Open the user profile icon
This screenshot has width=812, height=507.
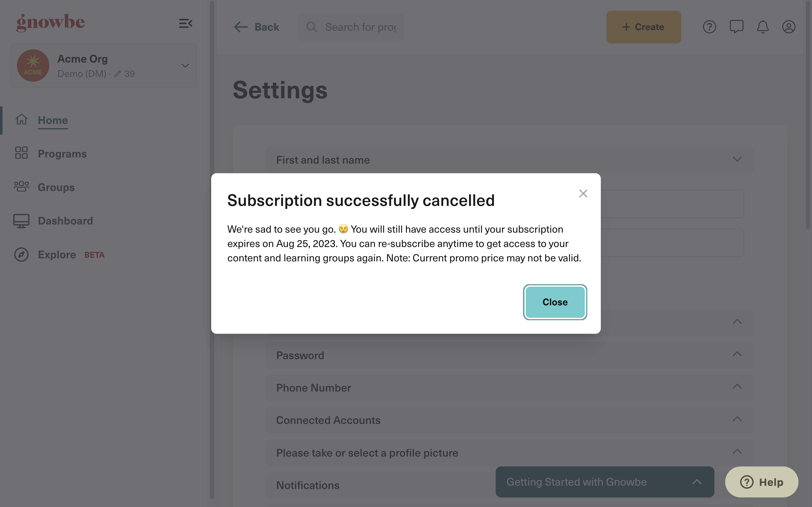789,27
